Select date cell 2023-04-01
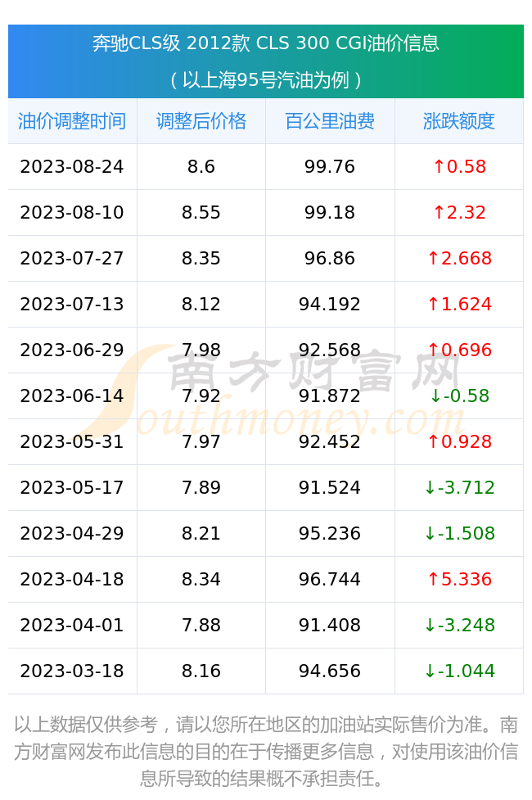The width and height of the screenshot is (532, 800). coord(72,625)
